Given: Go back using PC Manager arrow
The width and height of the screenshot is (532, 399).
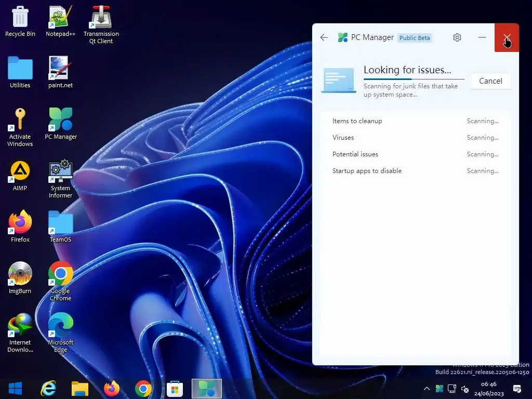Looking at the screenshot, I should [x=324, y=37].
